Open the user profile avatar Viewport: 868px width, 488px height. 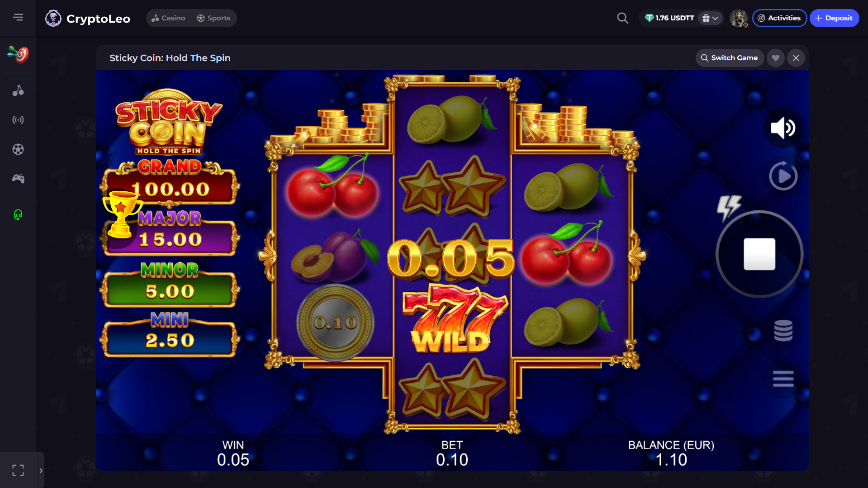coord(739,18)
